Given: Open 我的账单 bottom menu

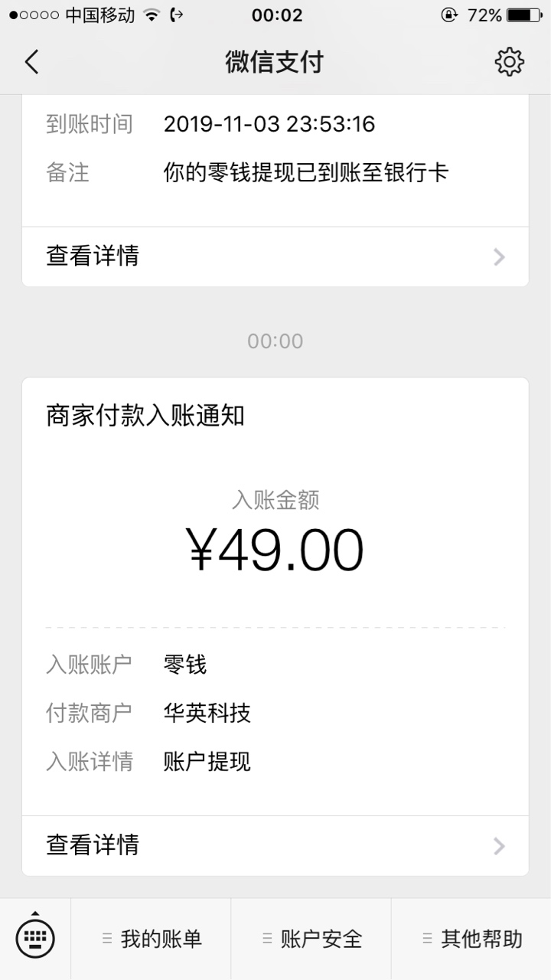Looking at the screenshot, I should click(x=151, y=939).
